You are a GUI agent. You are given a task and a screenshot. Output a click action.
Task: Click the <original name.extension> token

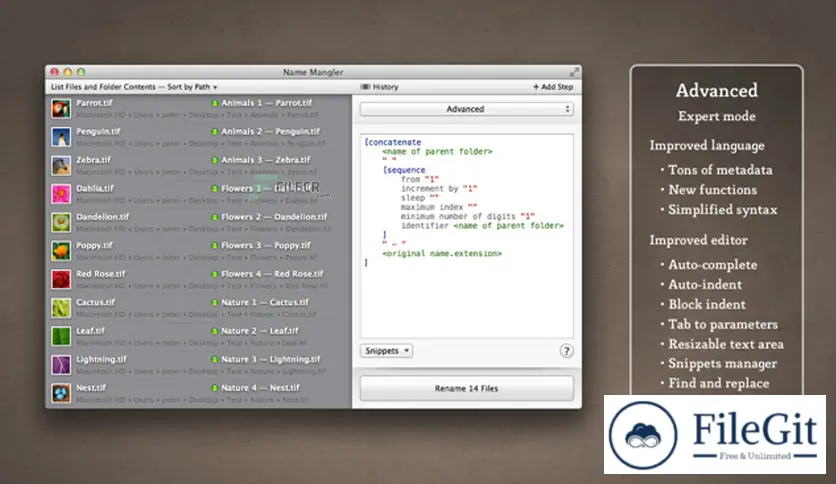442,254
